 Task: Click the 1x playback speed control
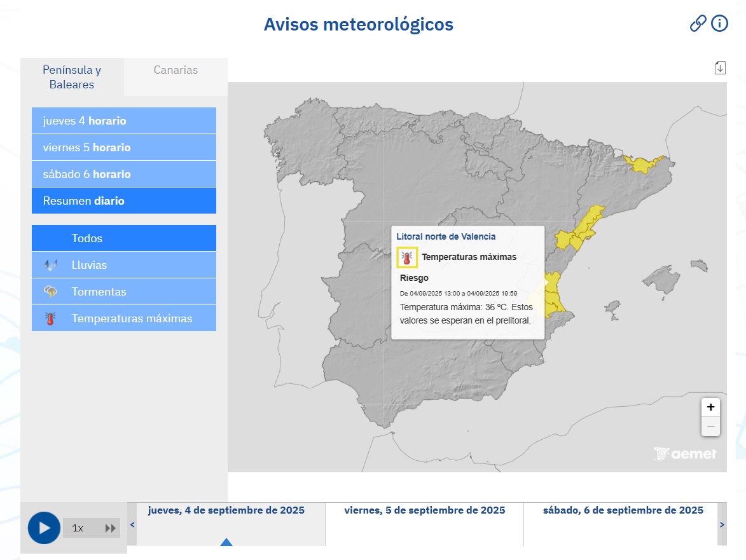coord(78,528)
